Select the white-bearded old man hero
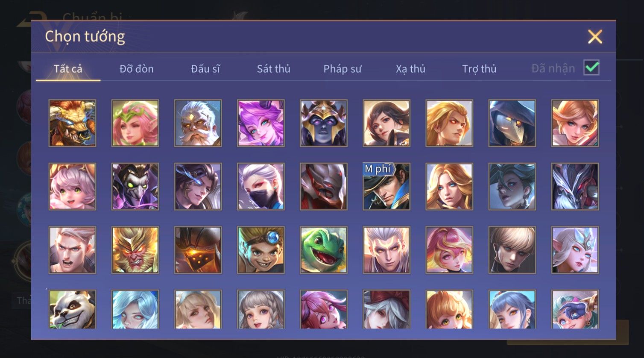644x358 pixels. tap(198, 123)
